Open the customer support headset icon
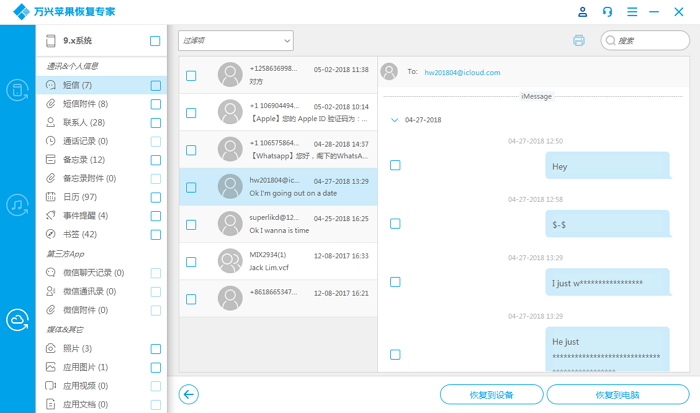 [x=607, y=12]
